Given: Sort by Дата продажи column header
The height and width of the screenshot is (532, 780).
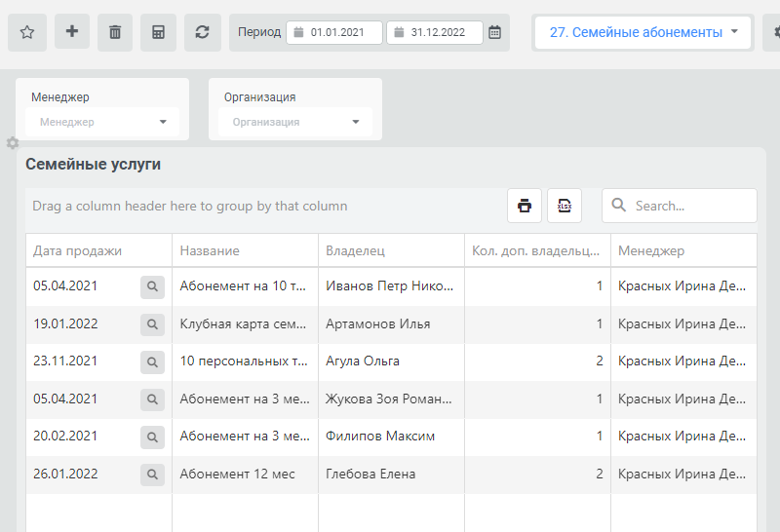Looking at the screenshot, I should click(99, 250).
